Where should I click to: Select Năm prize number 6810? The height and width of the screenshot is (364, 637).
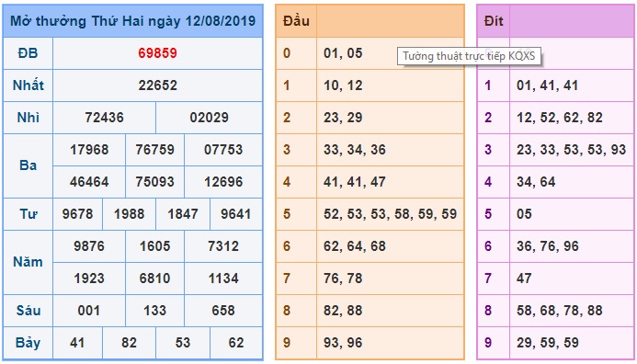[x=154, y=278]
